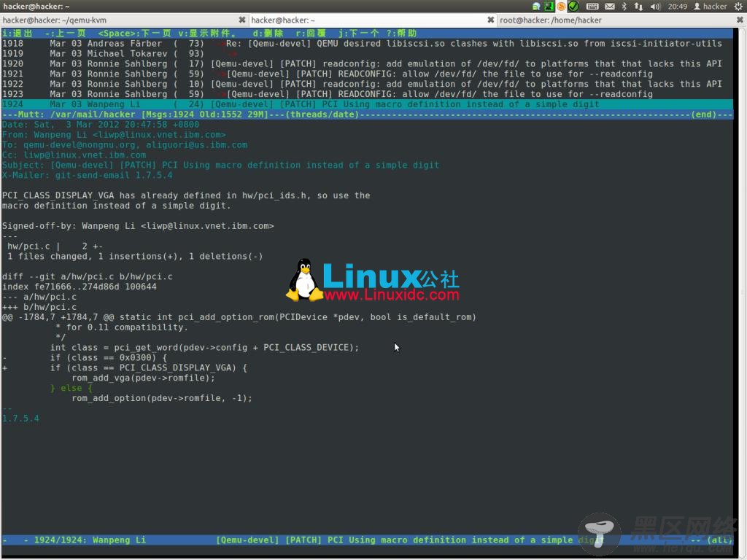Screen dimensions: 747x560
Task: Open the network up/down arrows indicator
Action: pos(638,6)
